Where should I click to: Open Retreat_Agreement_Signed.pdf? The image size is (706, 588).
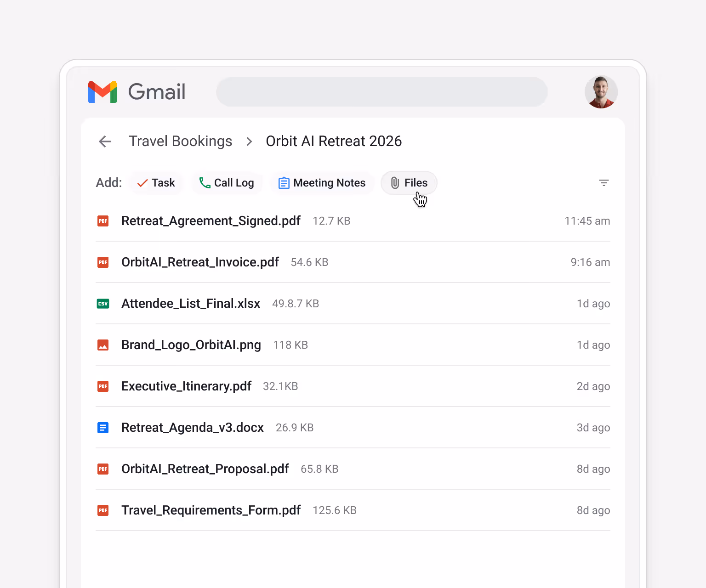tap(211, 221)
